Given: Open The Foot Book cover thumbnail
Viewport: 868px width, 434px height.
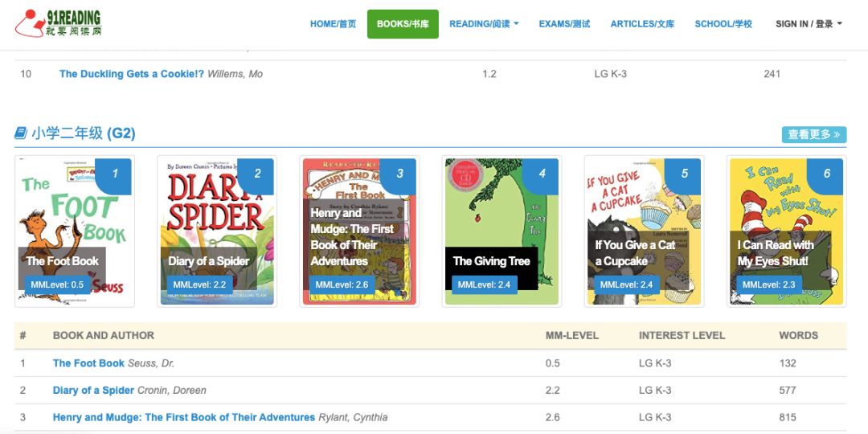Looking at the screenshot, I should pos(75,231).
